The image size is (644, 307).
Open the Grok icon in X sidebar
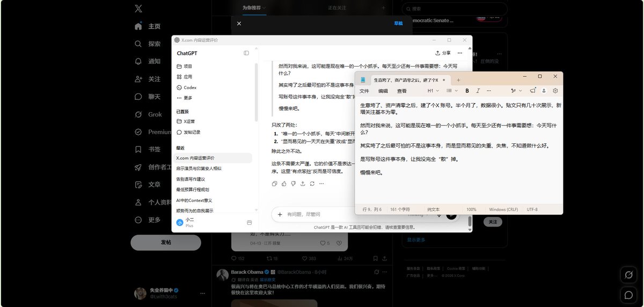(x=138, y=114)
